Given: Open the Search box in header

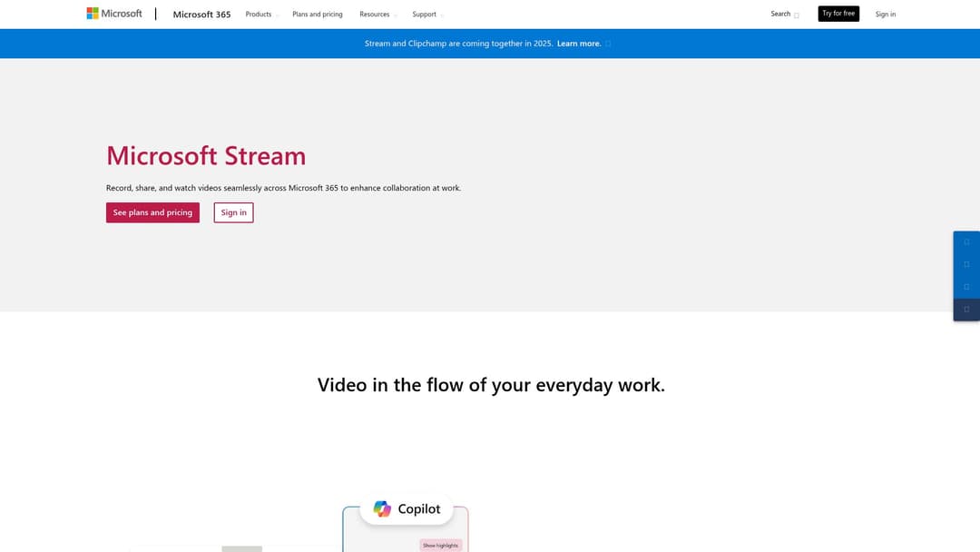Looking at the screenshot, I should coord(784,14).
